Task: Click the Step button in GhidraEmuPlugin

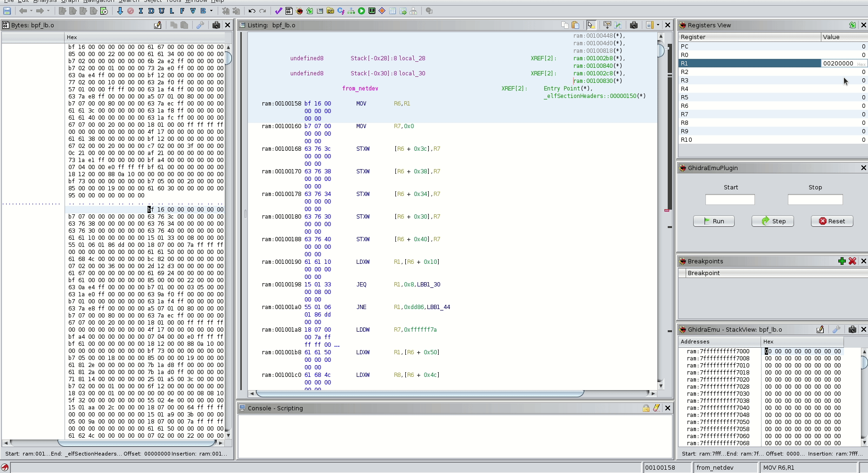Action: point(773,221)
